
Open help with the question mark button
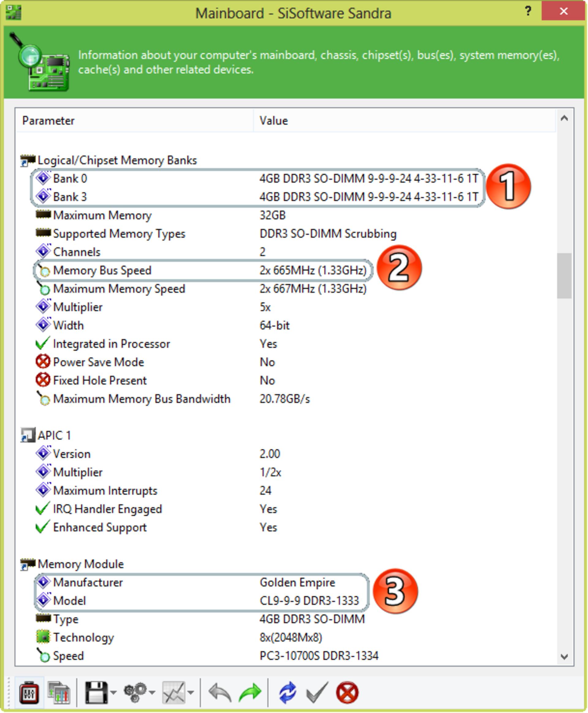click(x=528, y=12)
